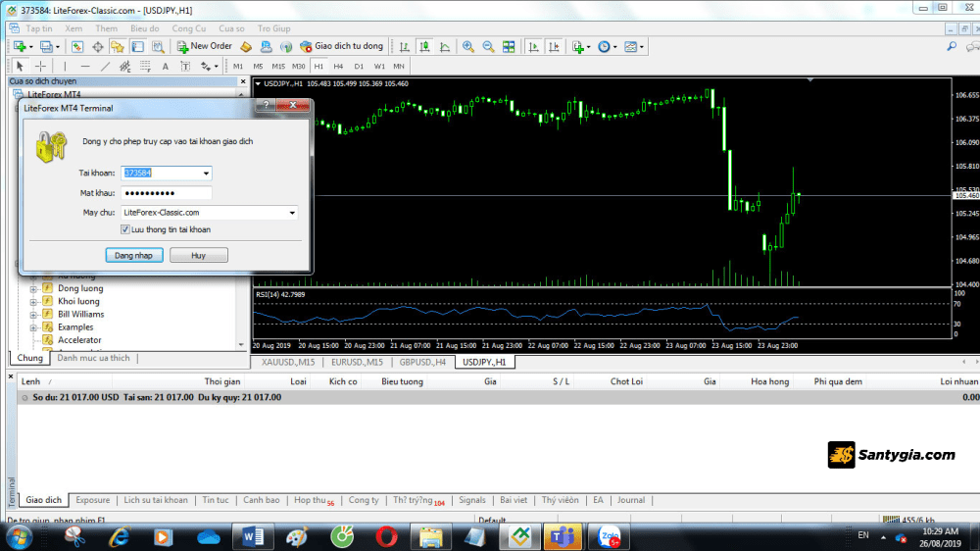Toggle chart auto scroll button
The width and height of the screenshot is (980, 551).
pyautogui.click(x=533, y=47)
